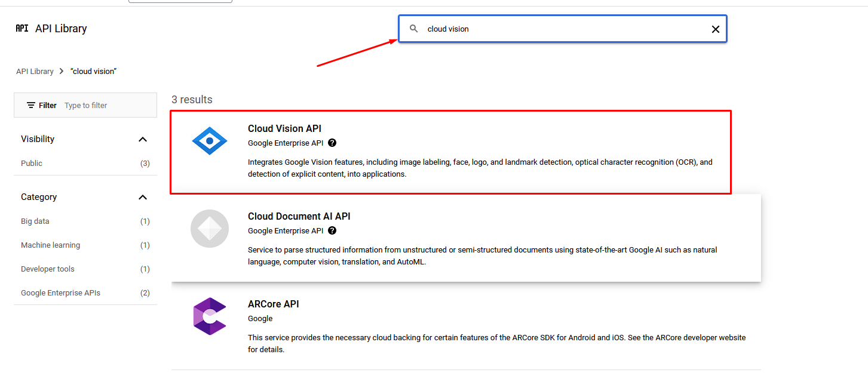Click Cloud Vision API description text
This screenshot has width=868, height=385.
tap(480, 168)
